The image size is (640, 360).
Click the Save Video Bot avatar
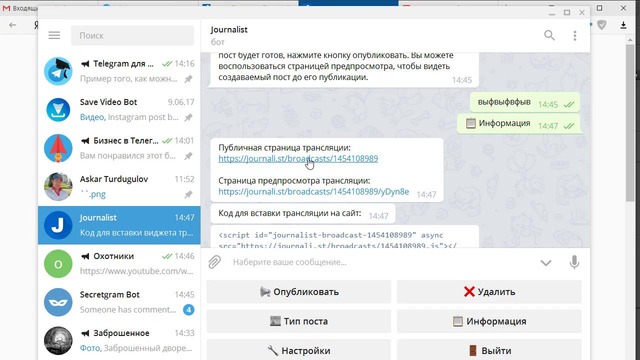tap(58, 109)
